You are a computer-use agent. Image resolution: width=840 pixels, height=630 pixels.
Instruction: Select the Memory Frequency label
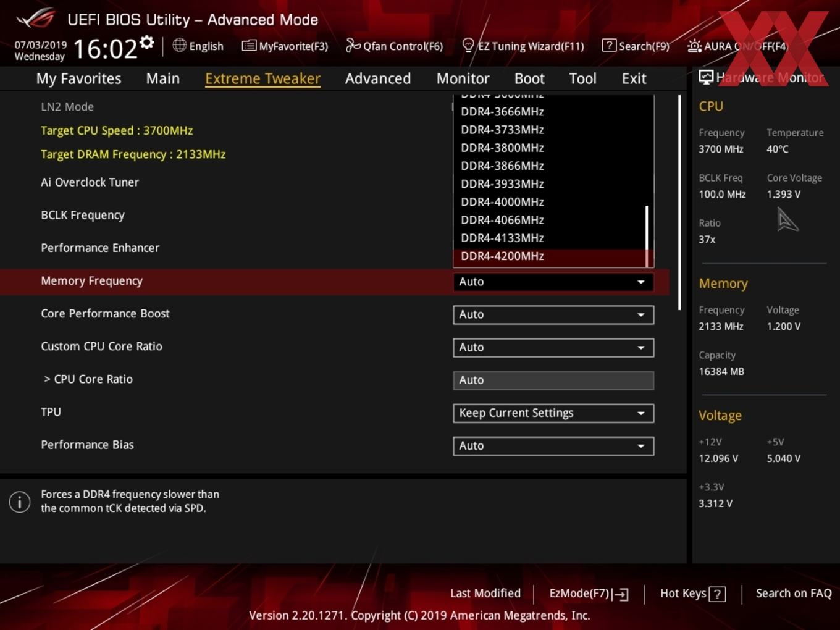tap(91, 281)
